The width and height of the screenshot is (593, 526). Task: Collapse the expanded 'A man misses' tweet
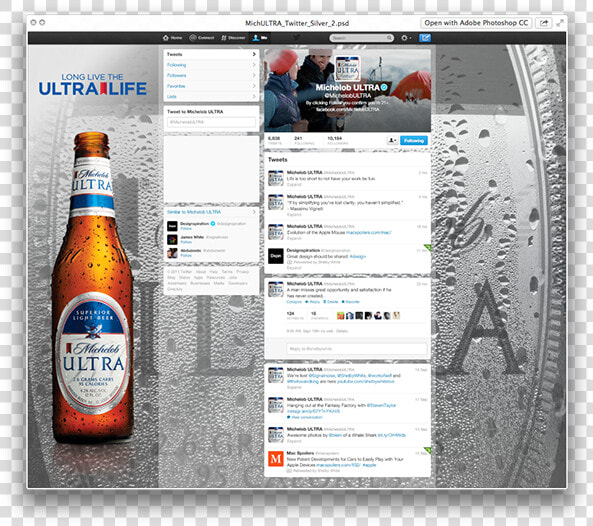(x=294, y=302)
